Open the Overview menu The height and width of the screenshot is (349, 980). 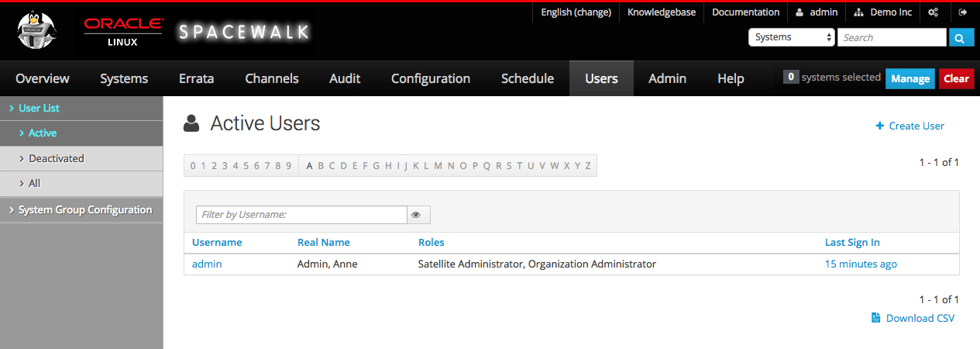(43, 78)
